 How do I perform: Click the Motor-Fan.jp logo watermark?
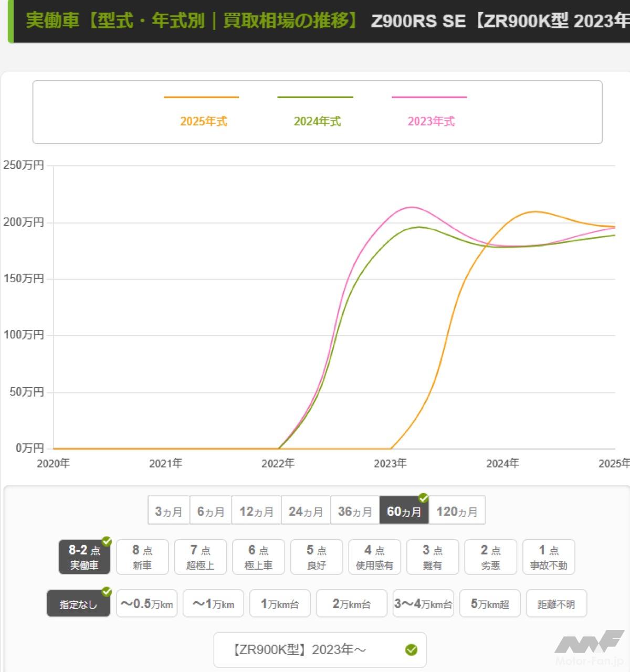point(589,647)
